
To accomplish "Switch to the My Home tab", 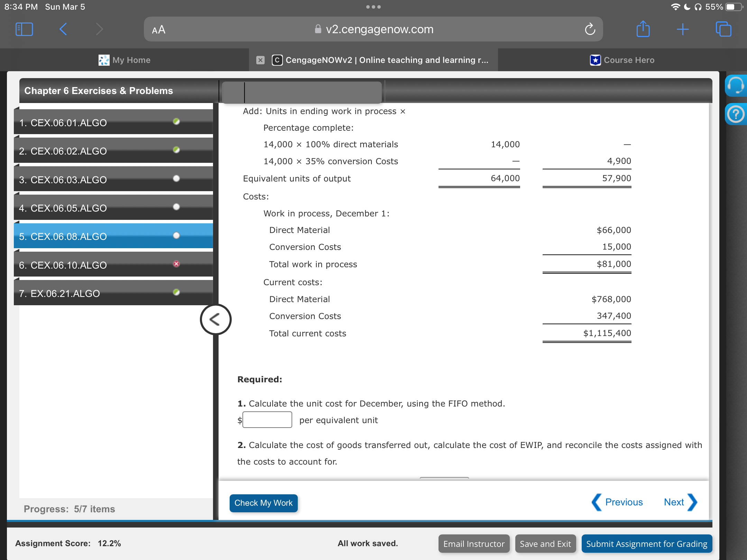I will (x=124, y=60).
